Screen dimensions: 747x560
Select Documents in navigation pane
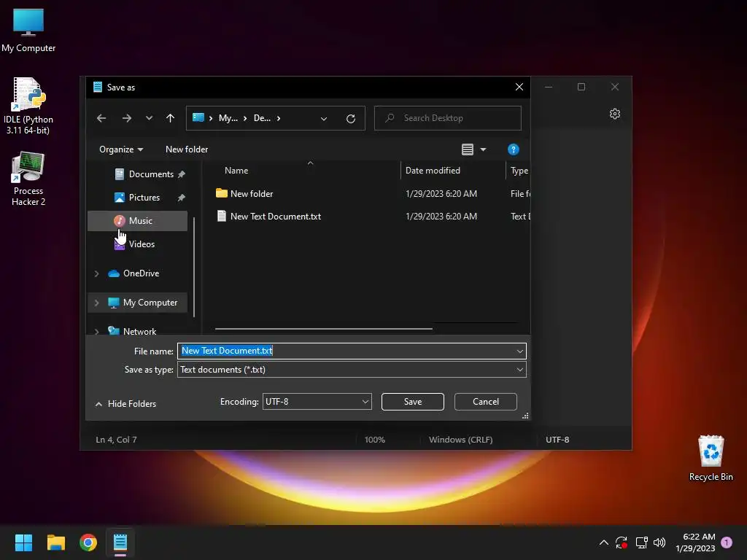point(150,174)
